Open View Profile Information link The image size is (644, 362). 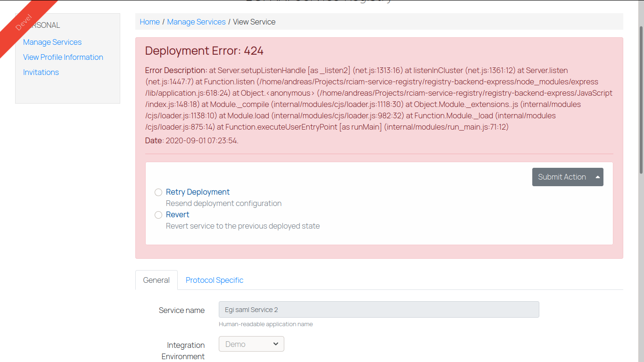point(63,57)
